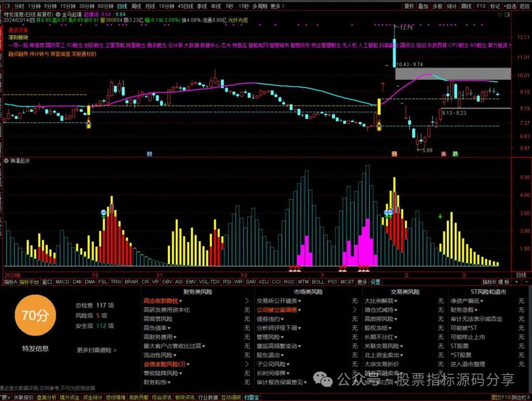The image size is (532, 401).
Task: Open the 资金统计 tab
Action: [x=93, y=397]
